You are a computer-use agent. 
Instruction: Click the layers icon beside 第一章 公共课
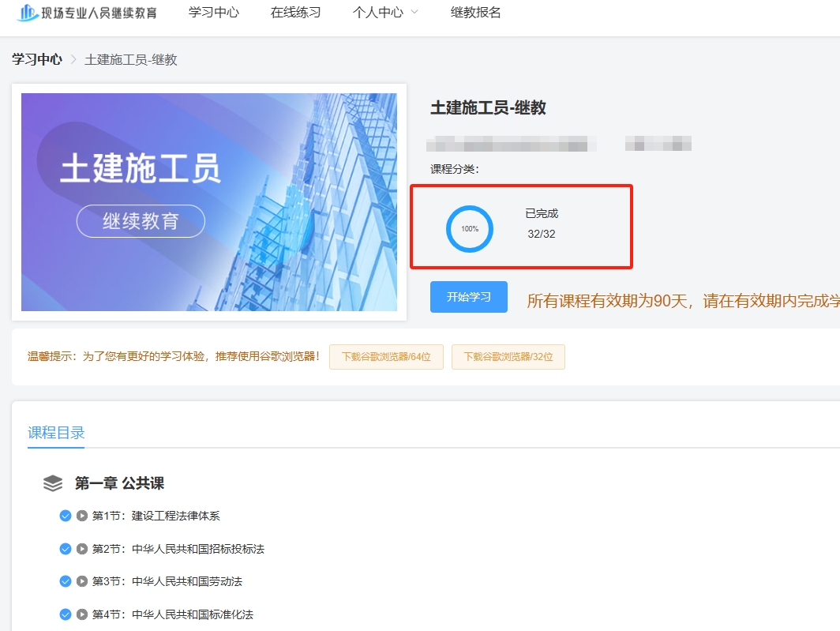(53, 483)
